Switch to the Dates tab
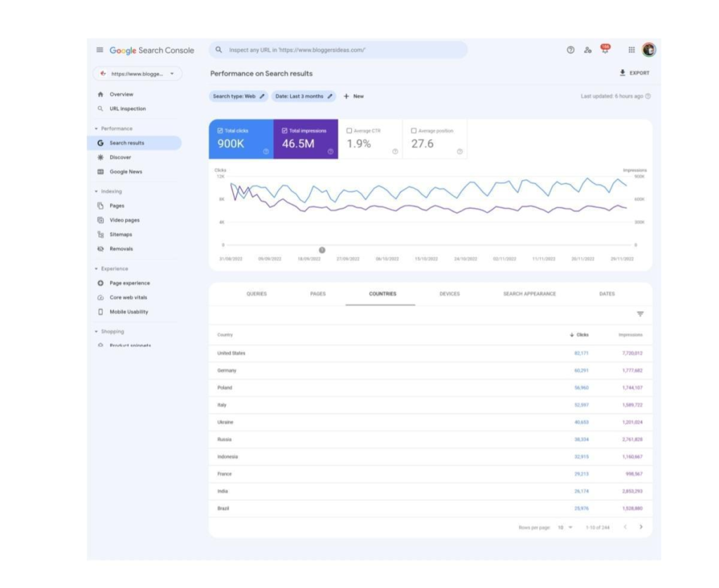 pos(607,294)
